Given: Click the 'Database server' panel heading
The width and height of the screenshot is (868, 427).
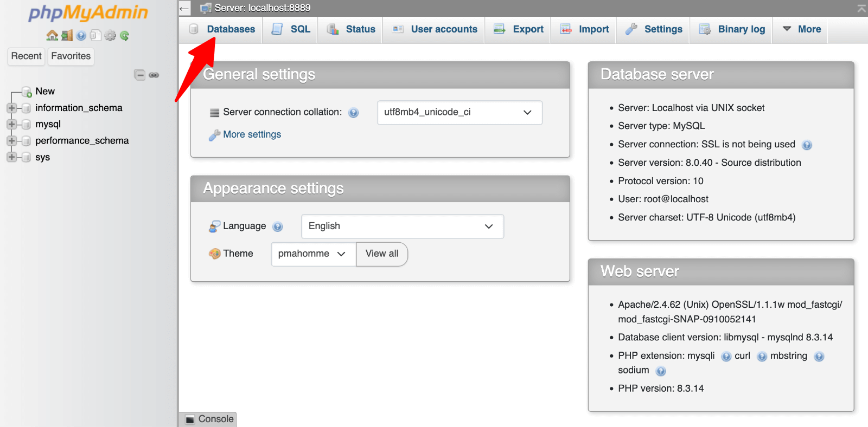Looking at the screenshot, I should tap(657, 74).
